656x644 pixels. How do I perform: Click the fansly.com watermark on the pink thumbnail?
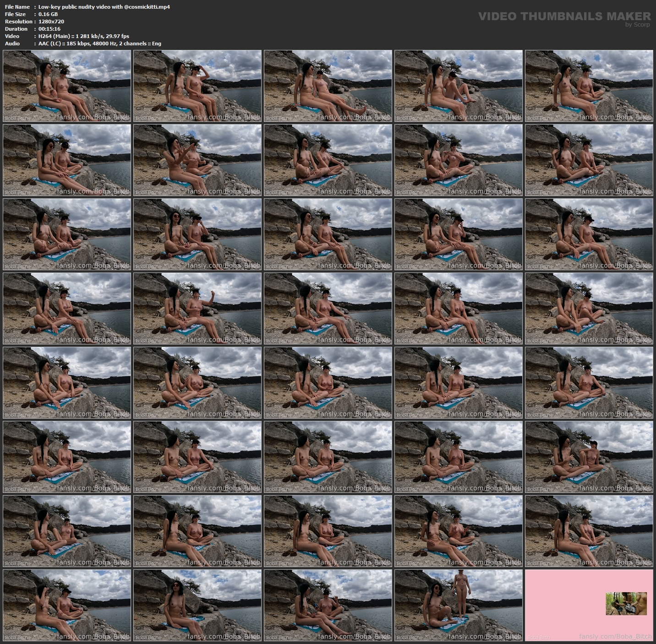tap(615, 636)
